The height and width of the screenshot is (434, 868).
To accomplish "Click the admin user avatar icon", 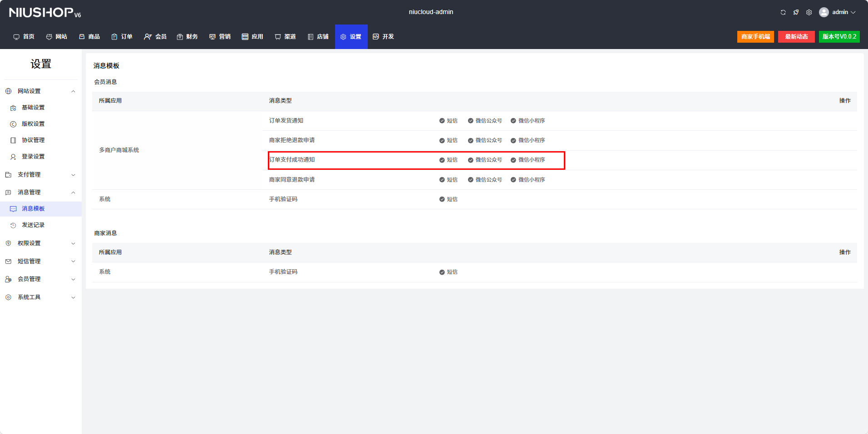I will pyautogui.click(x=824, y=12).
